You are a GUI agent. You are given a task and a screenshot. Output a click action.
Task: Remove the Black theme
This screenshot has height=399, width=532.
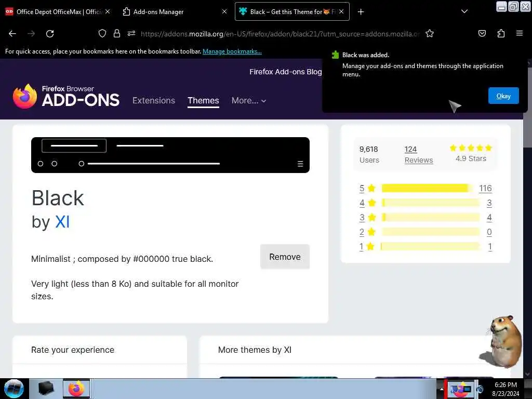point(285,257)
